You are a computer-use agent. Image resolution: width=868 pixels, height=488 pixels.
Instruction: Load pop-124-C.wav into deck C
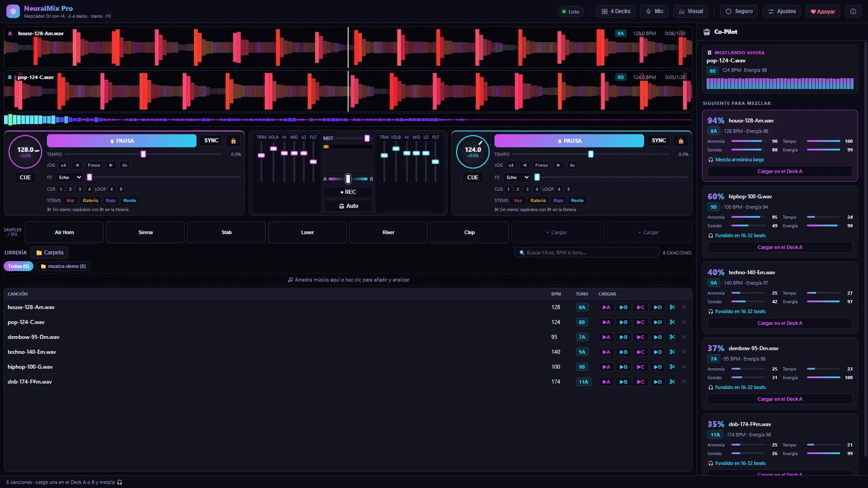[641, 322]
